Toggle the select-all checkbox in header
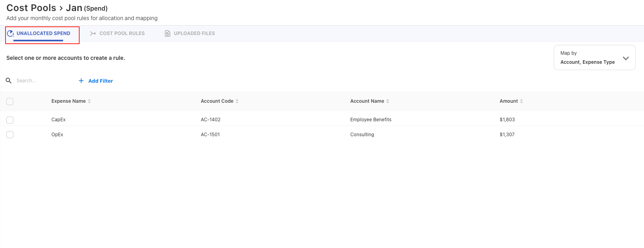Viewport: 644px width, 248px height. pyautogui.click(x=10, y=102)
